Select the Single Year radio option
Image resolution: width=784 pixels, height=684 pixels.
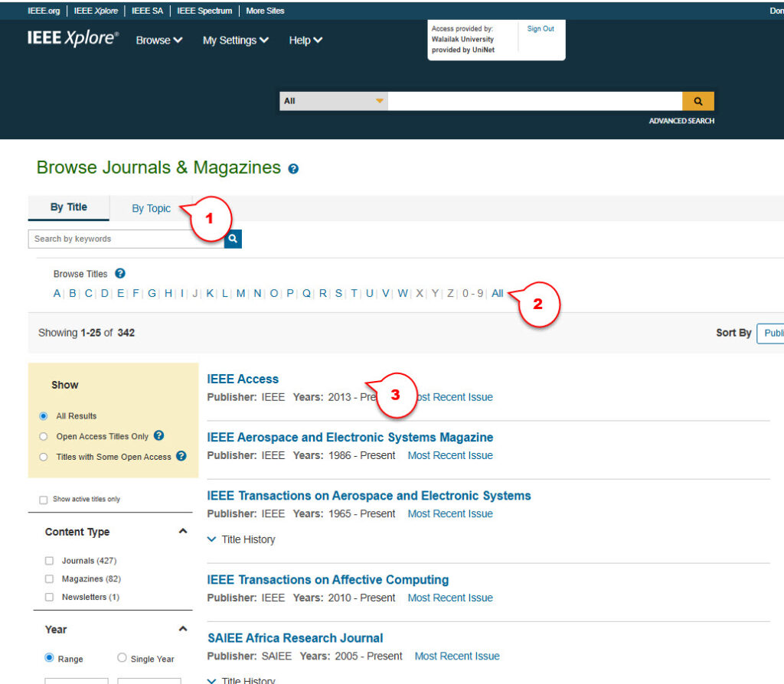[x=122, y=658]
